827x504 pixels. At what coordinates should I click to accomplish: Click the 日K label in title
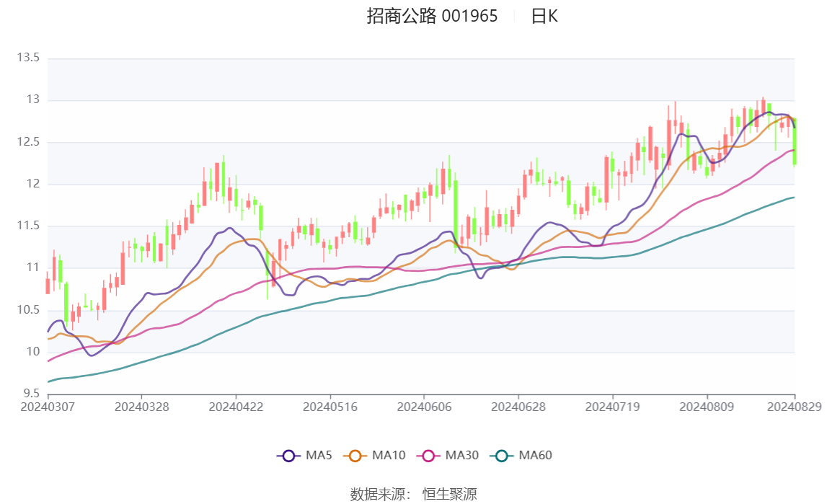pyautogui.click(x=544, y=17)
